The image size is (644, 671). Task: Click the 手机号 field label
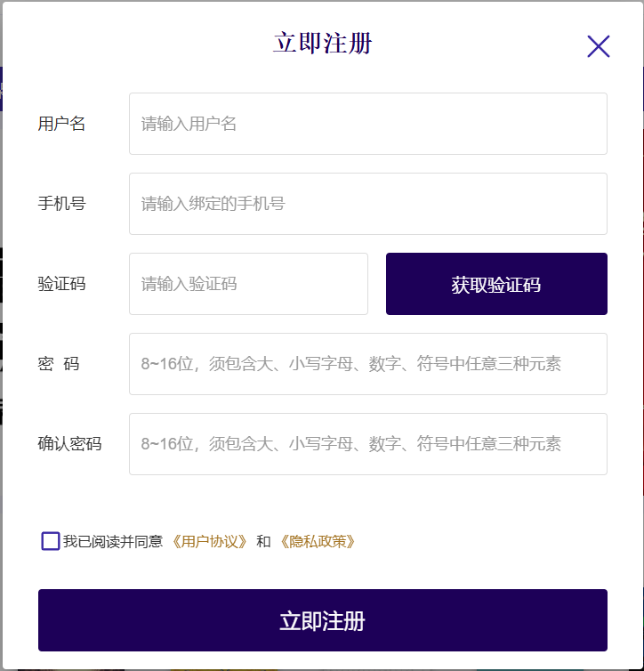tap(61, 204)
